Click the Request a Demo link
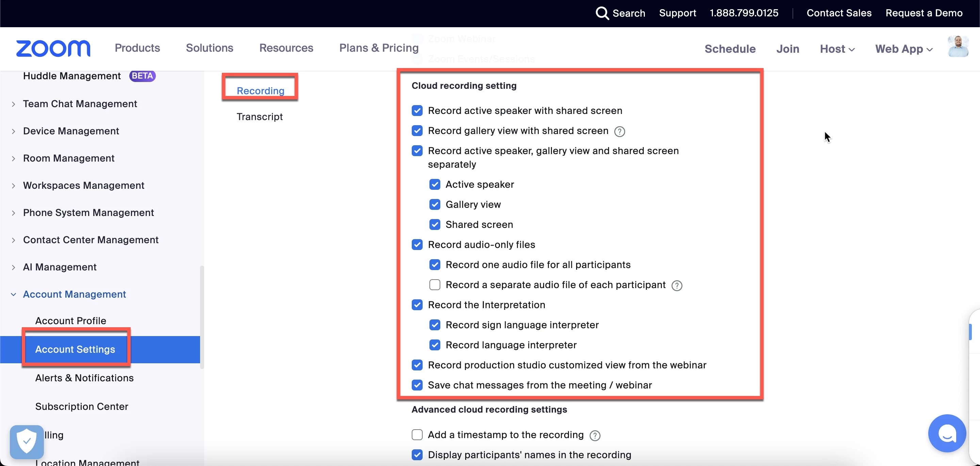980x466 pixels. pyautogui.click(x=924, y=13)
